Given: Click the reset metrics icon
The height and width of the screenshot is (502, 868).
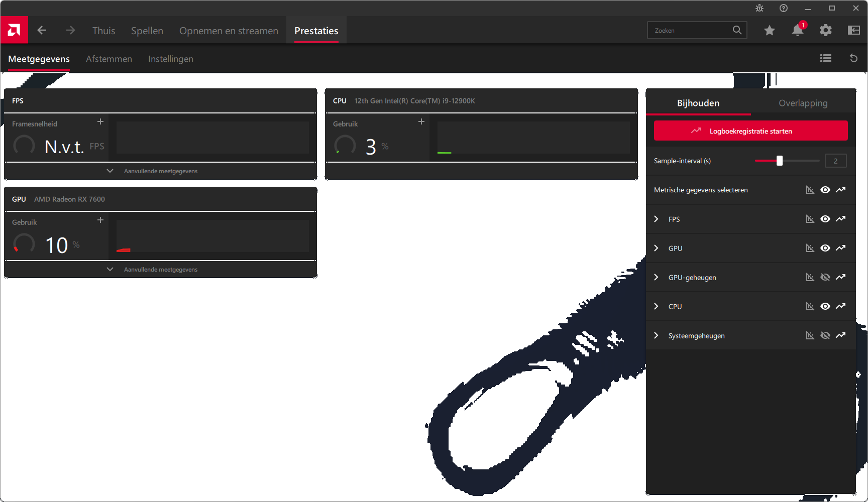Looking at the screenshot, I should (853, 59).
